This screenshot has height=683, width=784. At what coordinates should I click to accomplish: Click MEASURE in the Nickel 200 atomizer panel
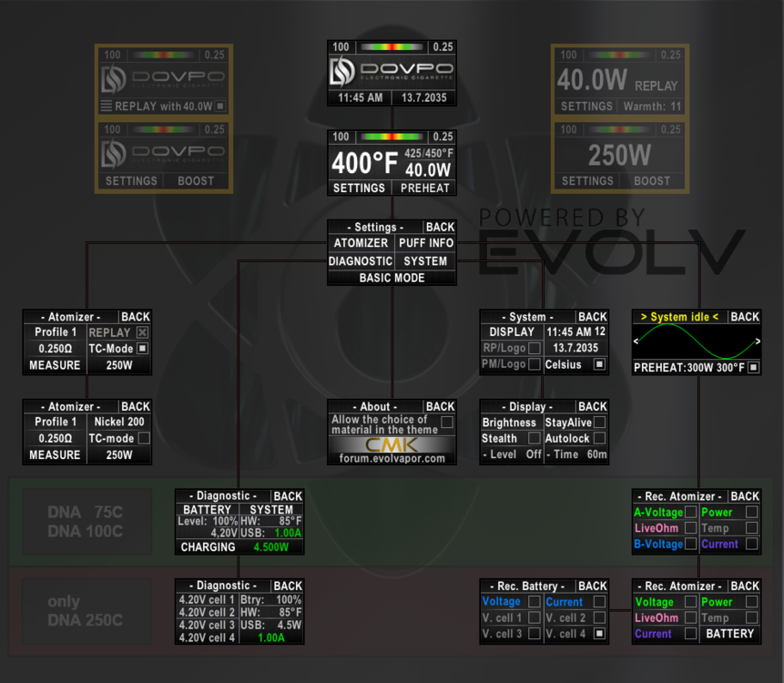coord(55,455)
